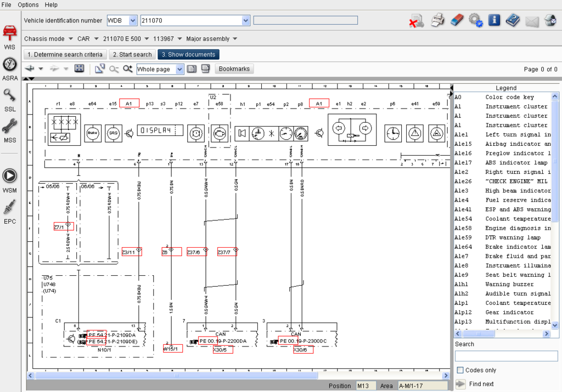The width and height of the screenshot is (562, 392).
Task: Print the current document
Action: 437,20
